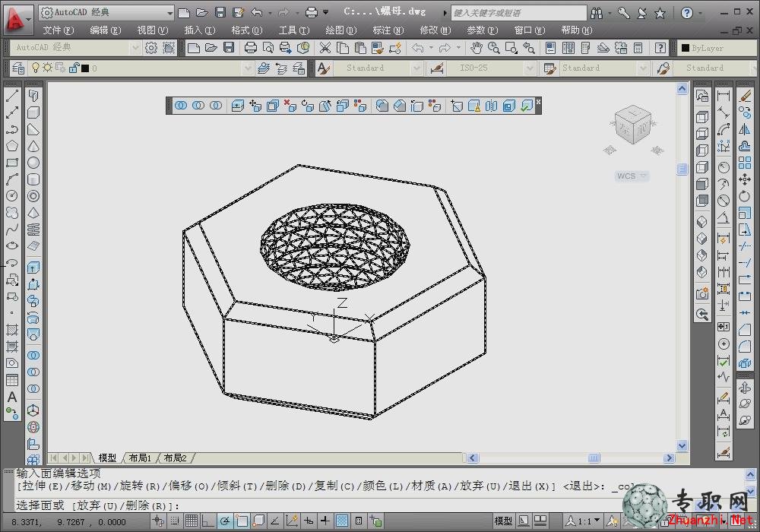
Task: Close the floating solid editing toolbar
Action: [538, 101]
